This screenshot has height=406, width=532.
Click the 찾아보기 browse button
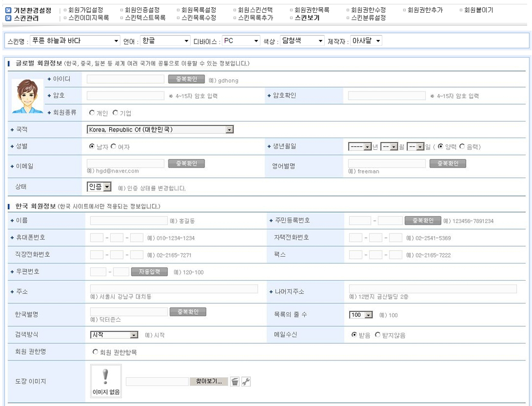coord(208,382)
